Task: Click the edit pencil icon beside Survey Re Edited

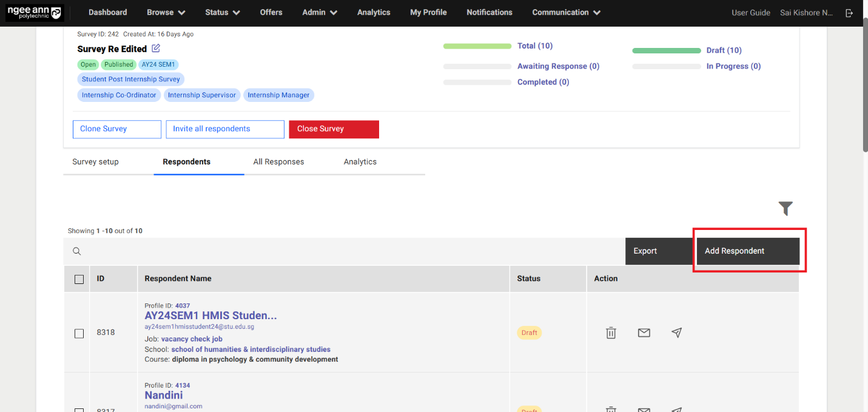Action: (x=156, y=49)
